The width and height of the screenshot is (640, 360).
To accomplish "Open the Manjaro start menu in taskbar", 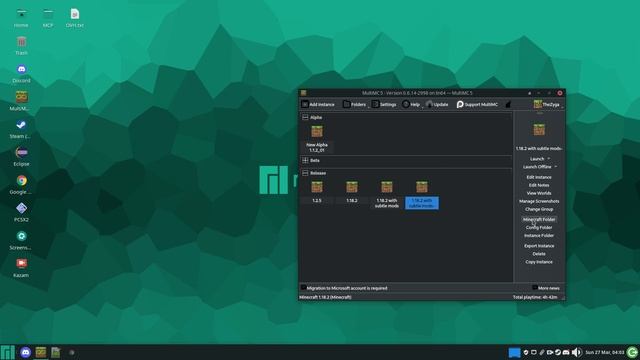I will click(x=8, y=352).
